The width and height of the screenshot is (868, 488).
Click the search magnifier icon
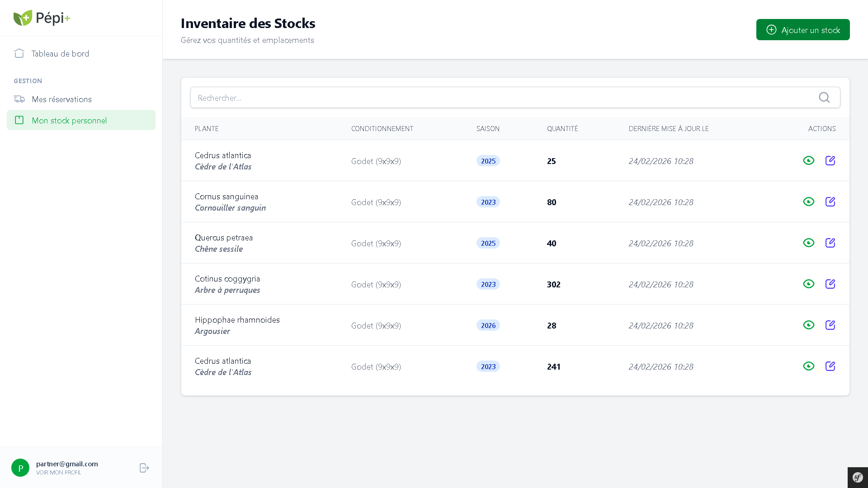[824, 98]
